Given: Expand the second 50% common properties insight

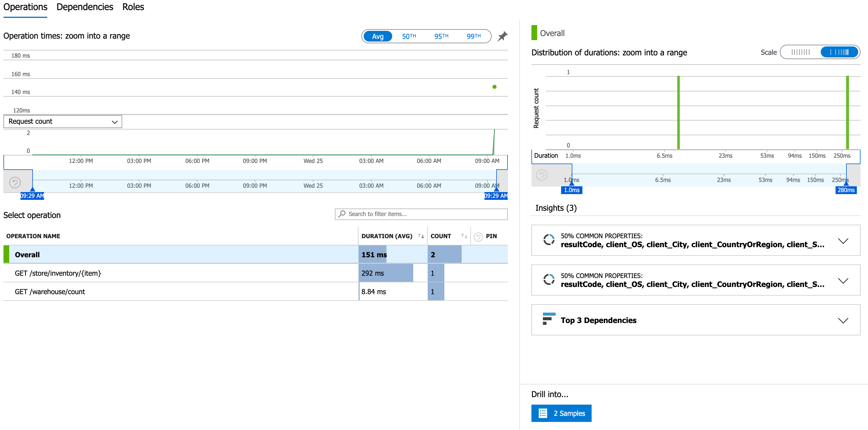Looking at the screenshot, I should [x=843, y=281].
